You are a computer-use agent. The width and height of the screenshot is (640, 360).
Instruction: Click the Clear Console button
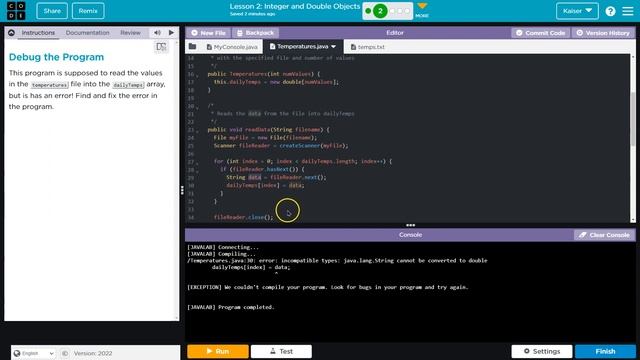point(604,235)
